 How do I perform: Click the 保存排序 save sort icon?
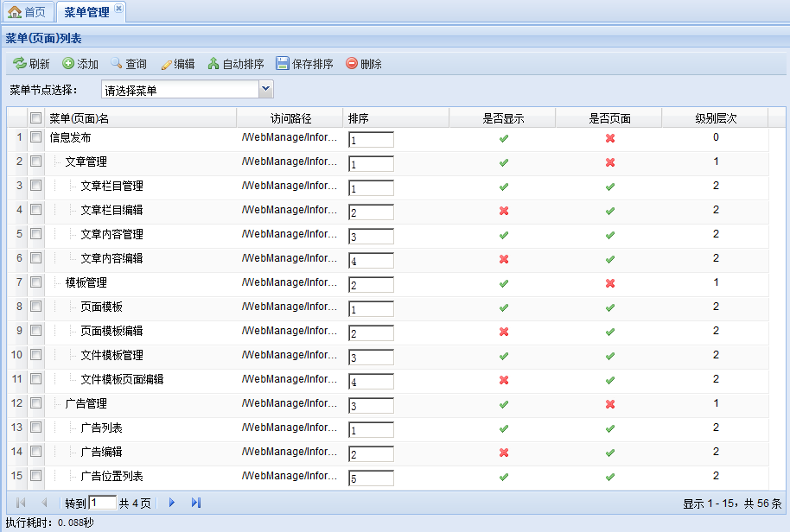tap(283, 64)
